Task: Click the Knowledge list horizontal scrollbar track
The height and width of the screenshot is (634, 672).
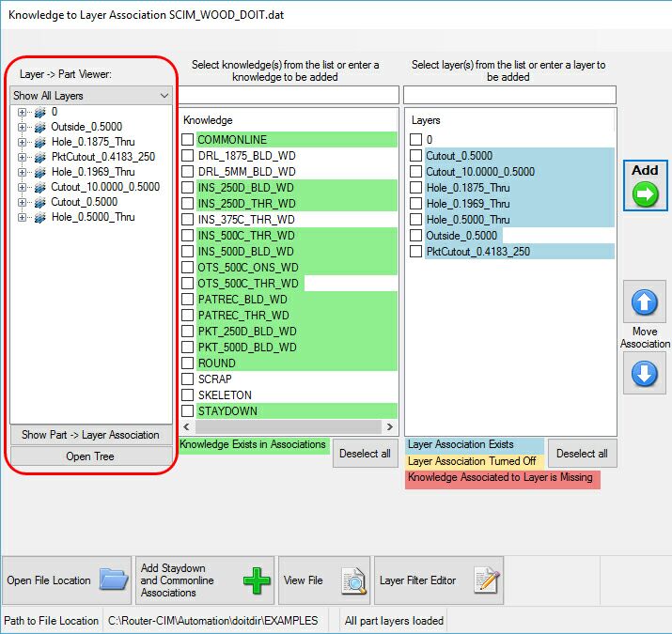Action: coord(288,426)
